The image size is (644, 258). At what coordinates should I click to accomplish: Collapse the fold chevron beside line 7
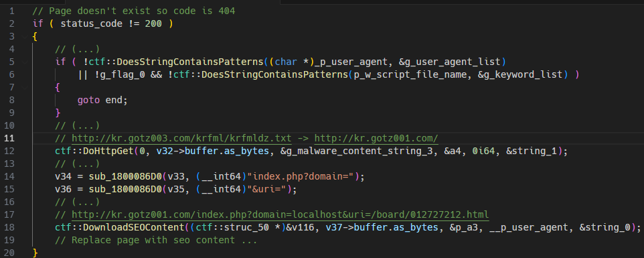[25, 88]
